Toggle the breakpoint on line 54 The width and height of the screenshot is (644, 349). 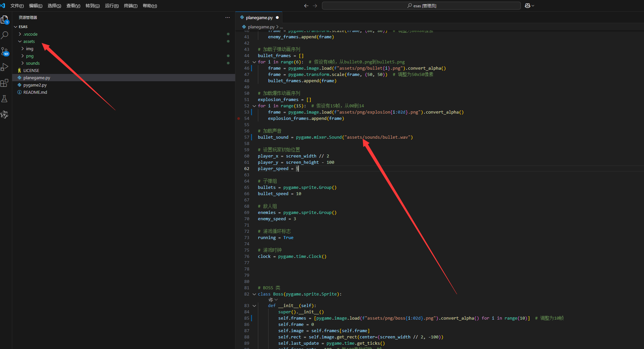tap(239, 119)
